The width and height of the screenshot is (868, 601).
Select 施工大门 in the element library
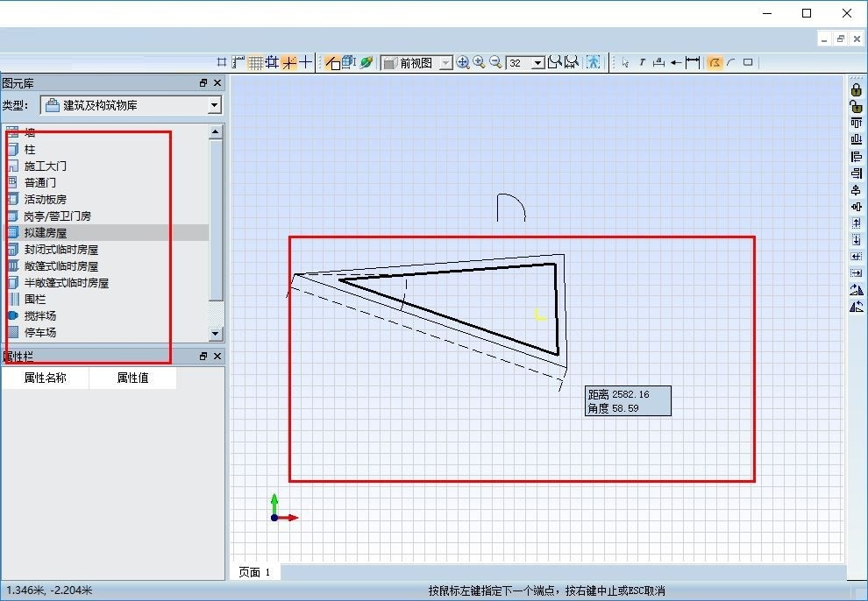click(105, 166)
